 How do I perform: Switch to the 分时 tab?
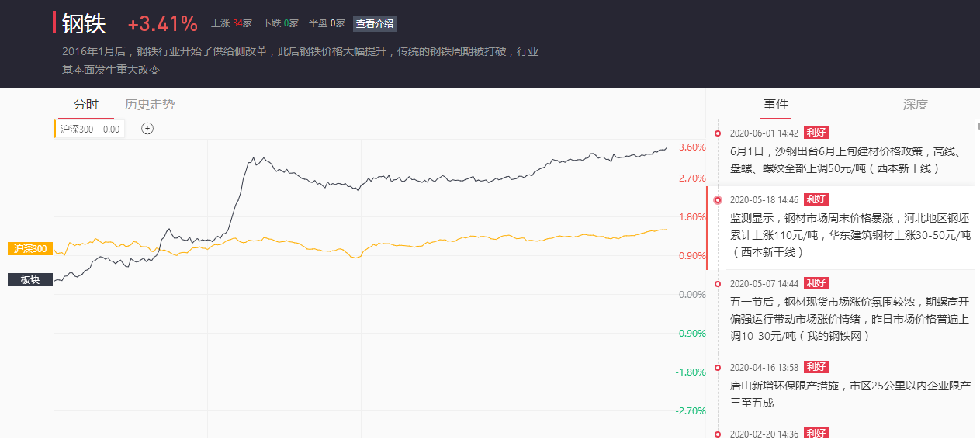[x=86, y=105]
